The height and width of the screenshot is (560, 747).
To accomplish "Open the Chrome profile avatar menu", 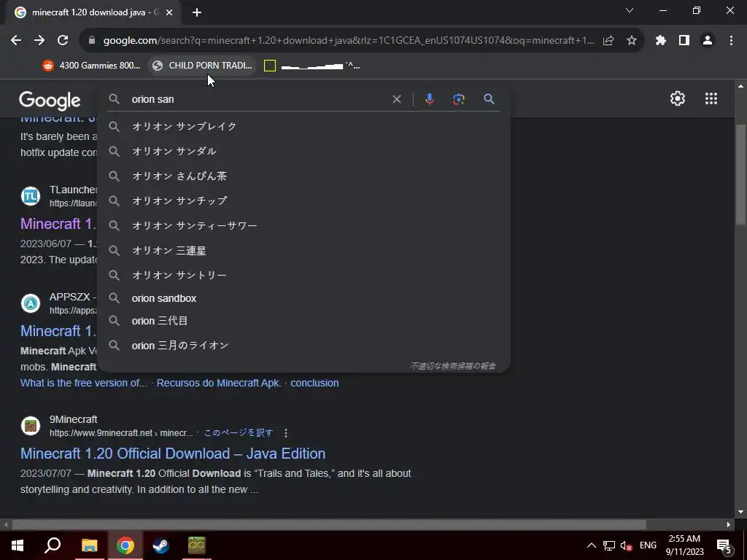I will click(x=708, y=41).
